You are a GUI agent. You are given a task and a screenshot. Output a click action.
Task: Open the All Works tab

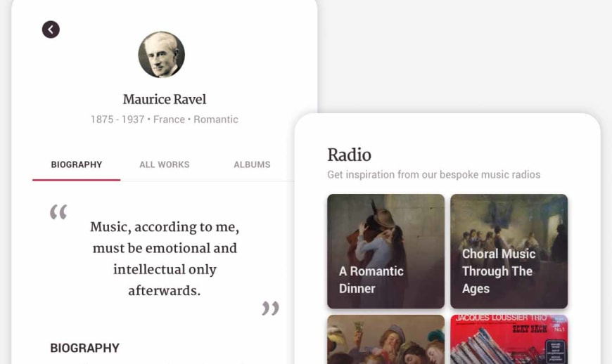[x=165, y=164]
